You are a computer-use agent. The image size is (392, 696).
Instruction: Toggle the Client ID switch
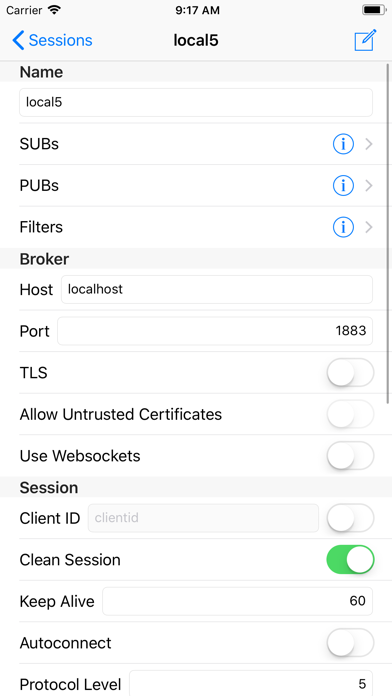click(x=350, y=518)
